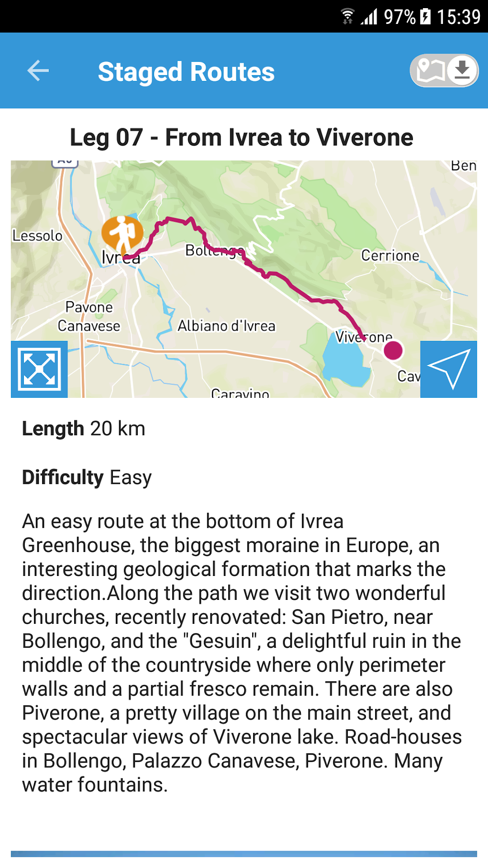Tap the Staged Routes header title

pos(186,72)
